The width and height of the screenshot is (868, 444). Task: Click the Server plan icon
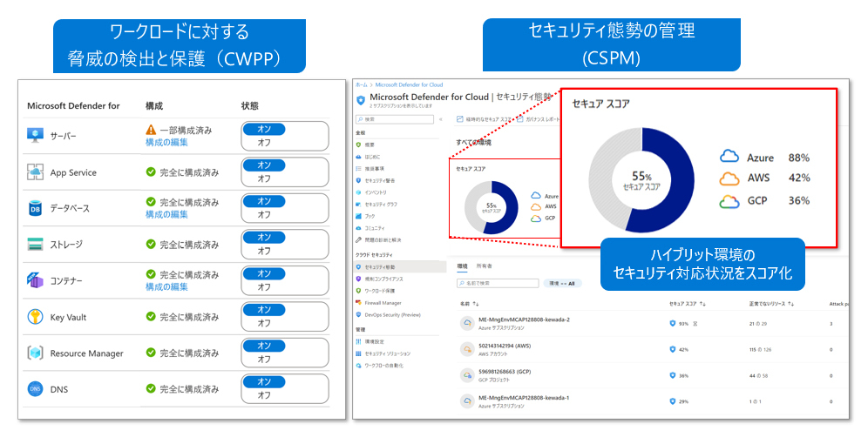(x=35, y=136)
